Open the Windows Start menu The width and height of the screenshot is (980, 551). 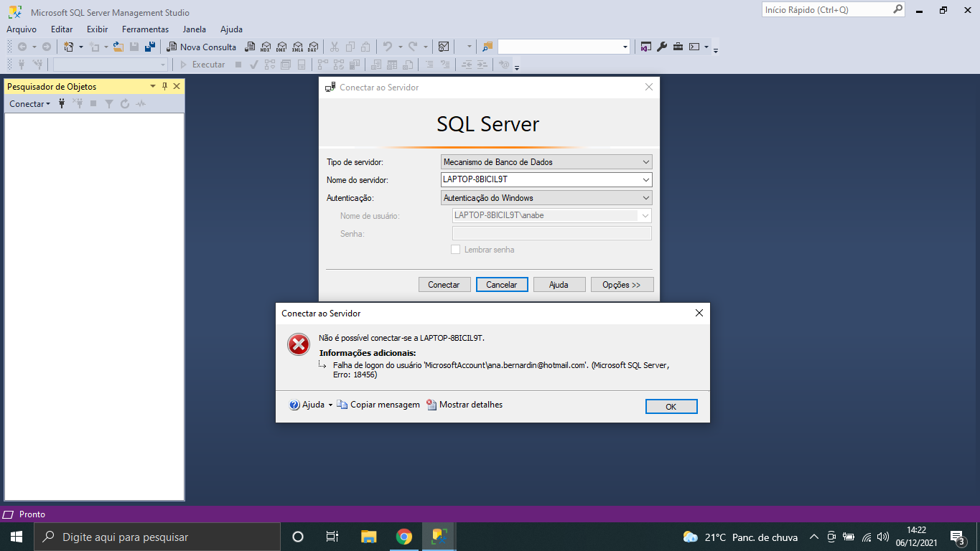tap(17, 537)
